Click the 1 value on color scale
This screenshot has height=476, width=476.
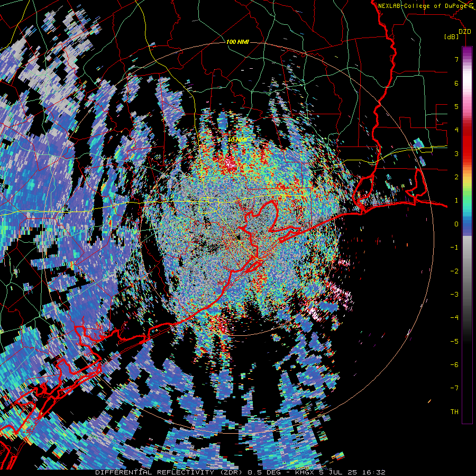[x=456, y=200]
